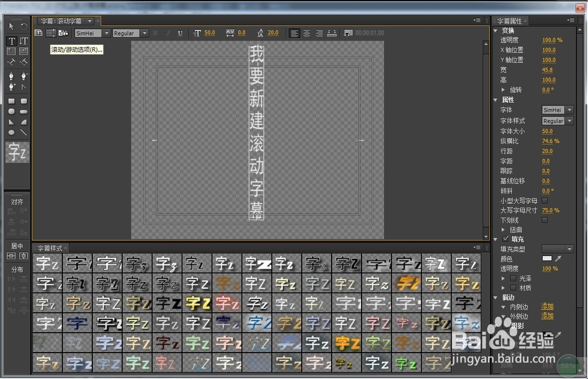
Task: Enable 材质 checkbox
Action: (513, 288)
